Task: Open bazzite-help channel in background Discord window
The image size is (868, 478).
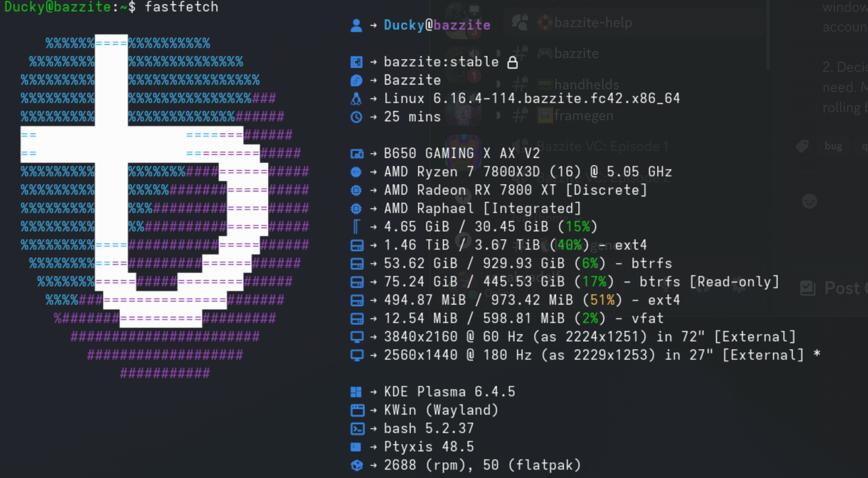Action: click(x=593, y=22)
